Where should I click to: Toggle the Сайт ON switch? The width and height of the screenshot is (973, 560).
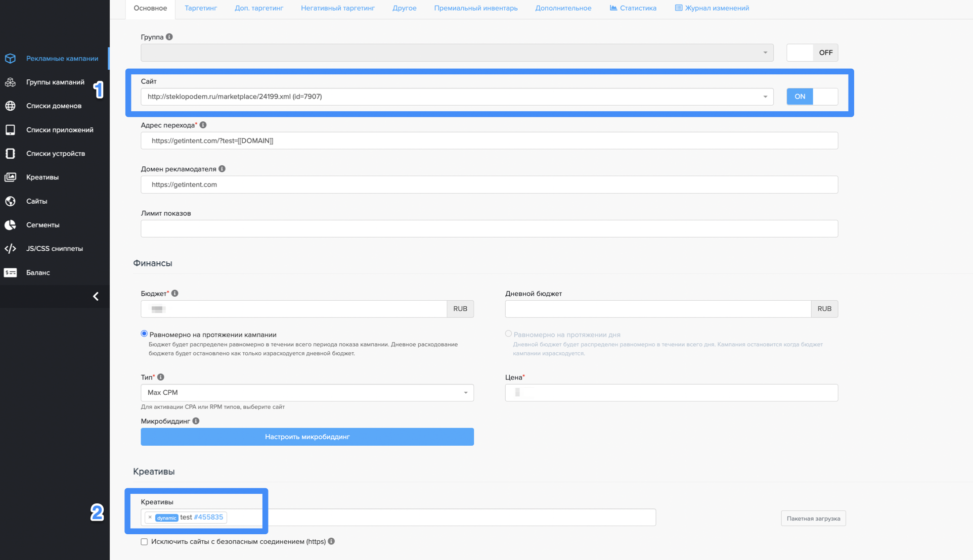click(812, 97)
